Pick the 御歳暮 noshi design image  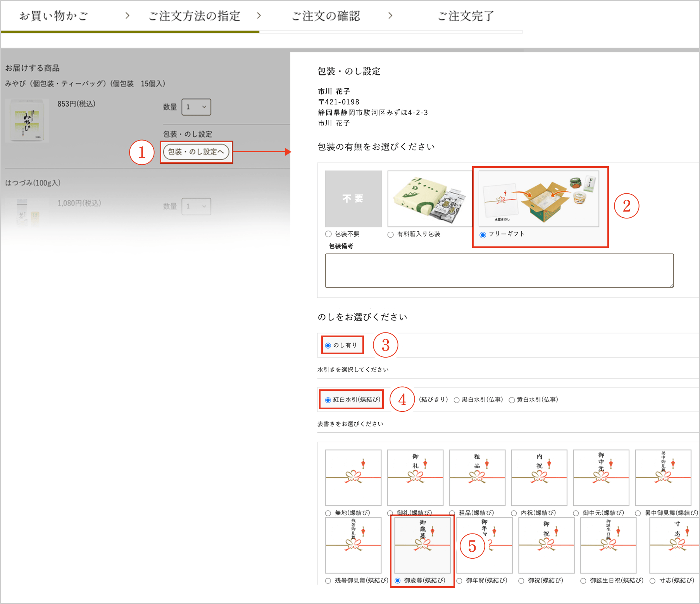pos(422,545)
